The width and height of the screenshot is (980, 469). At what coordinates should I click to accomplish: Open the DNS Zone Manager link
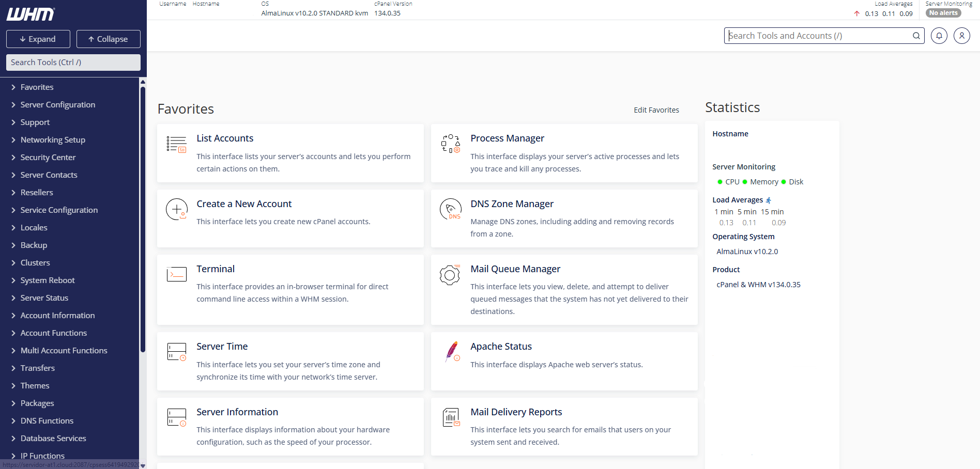pyautogui.click(x=512, y=204)
